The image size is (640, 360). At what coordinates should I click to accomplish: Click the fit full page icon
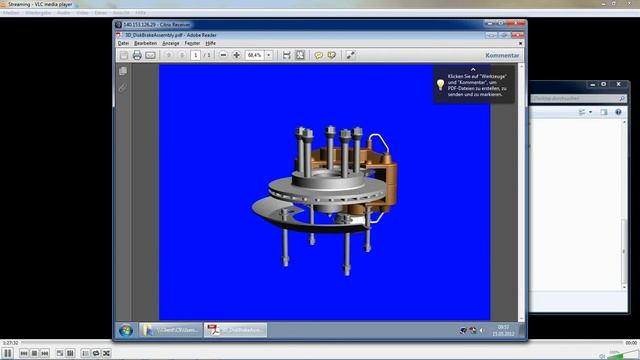pos(300,55)
